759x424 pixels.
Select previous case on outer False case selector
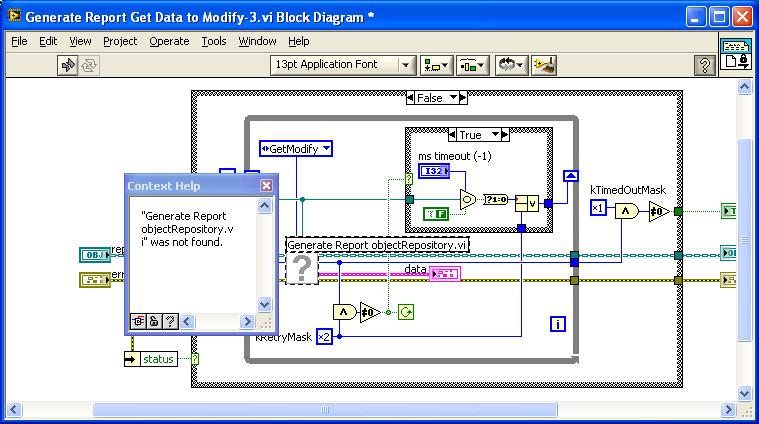pos(410,98)
